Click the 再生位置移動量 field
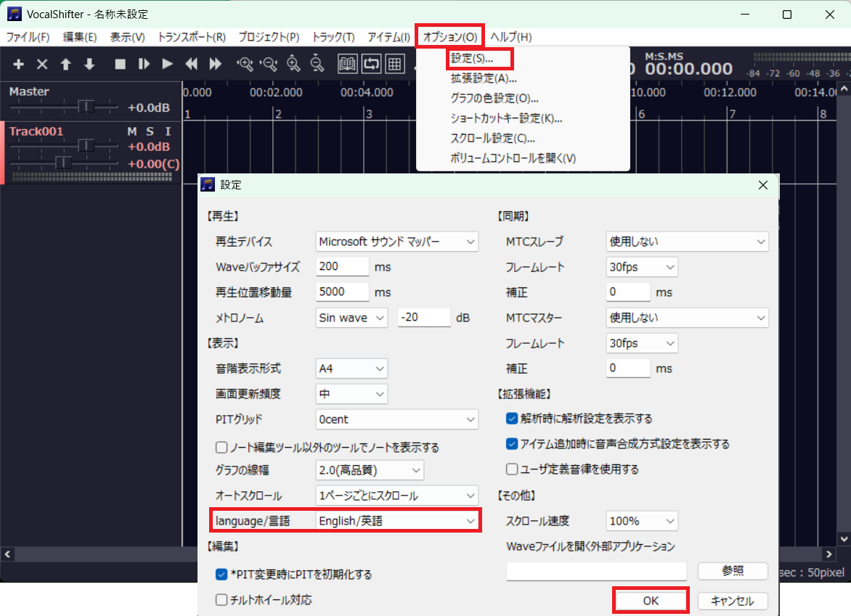The height and width of the screenshot is (616, 851). pos(343,292)
